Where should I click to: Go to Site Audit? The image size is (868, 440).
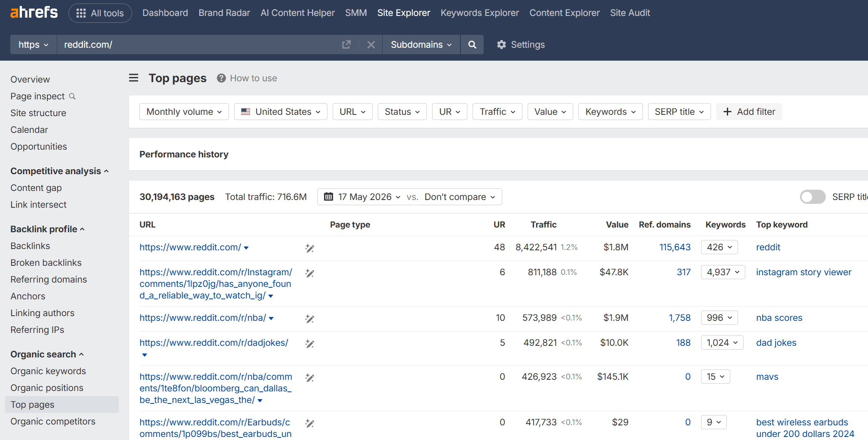point(630,13)
